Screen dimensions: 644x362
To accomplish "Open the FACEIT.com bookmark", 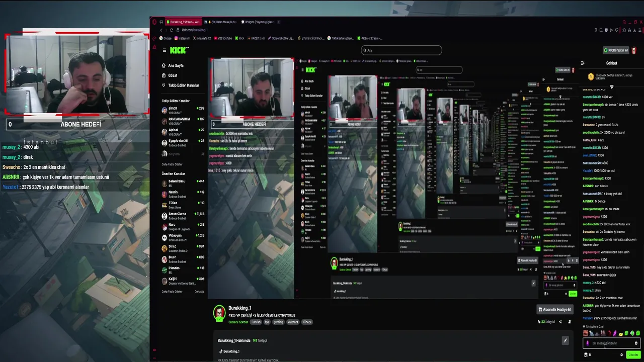I will [256, 38].
